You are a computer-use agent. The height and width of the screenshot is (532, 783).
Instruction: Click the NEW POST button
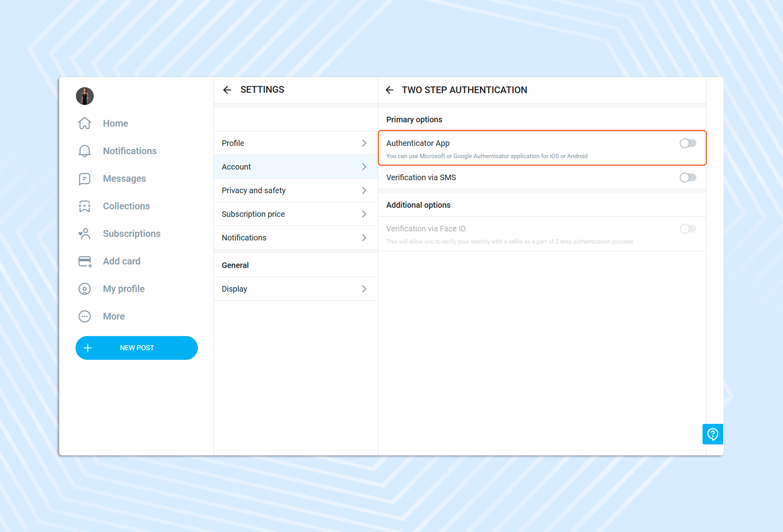(137, 348)
